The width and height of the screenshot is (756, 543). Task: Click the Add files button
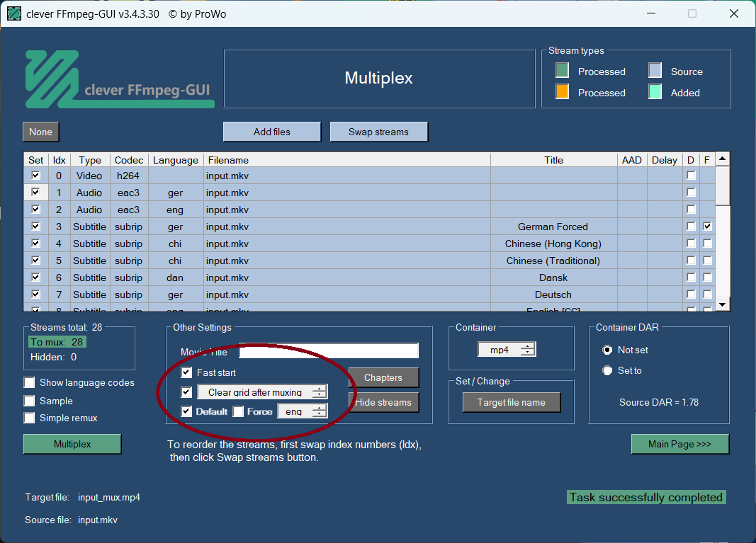coord(272,132)
